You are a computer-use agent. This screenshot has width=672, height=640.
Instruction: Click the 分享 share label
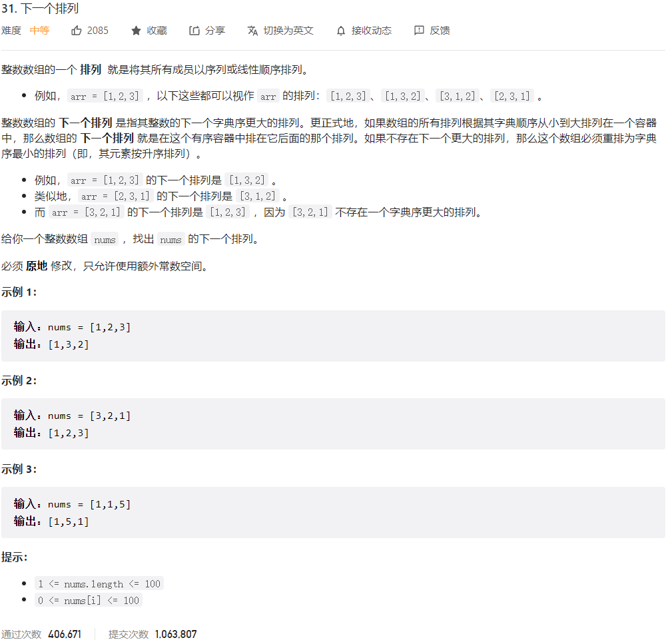[214, 31]
